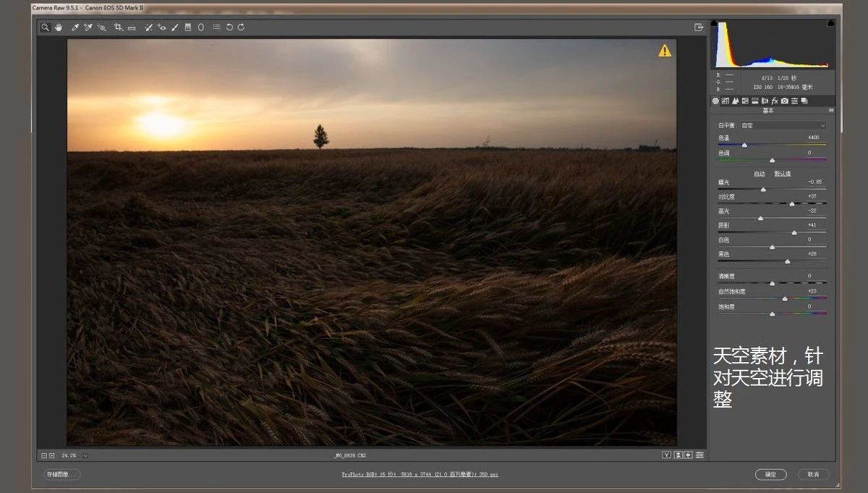The height and width of the screenshot is (493, 868).
Task: Select the Red Eye Removal tool
Action: point(162,28)
